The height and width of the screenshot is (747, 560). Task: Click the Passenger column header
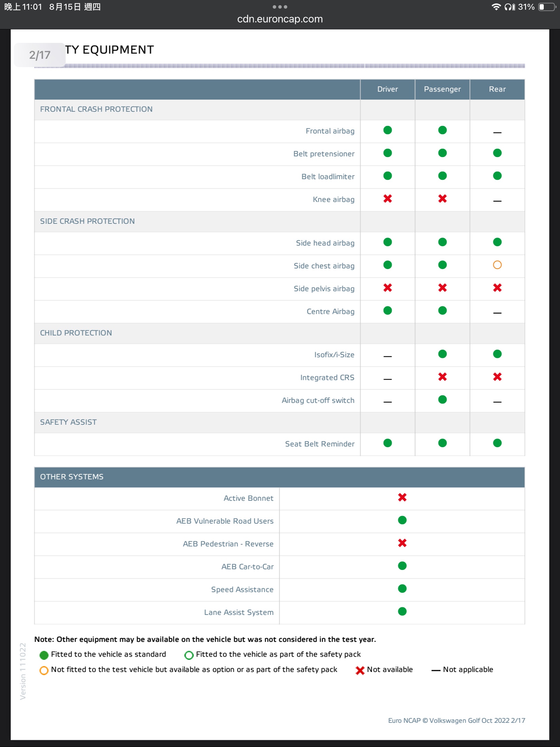(442, 89)
